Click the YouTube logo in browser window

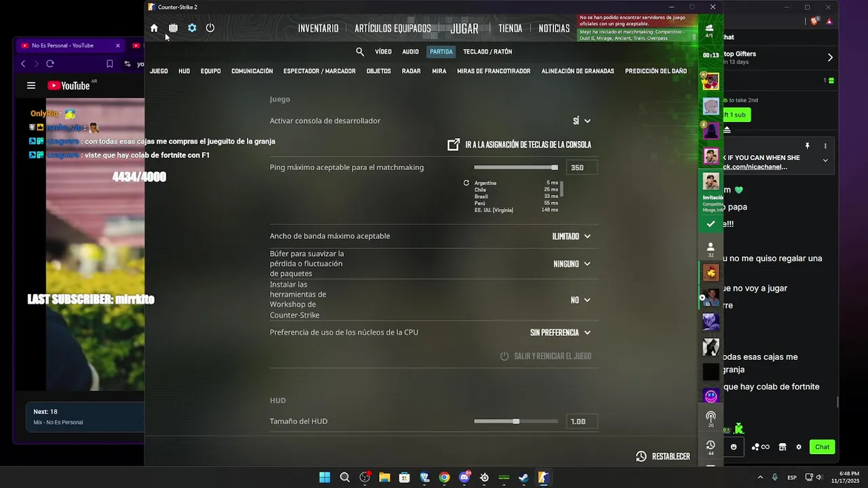click(x=68, y=85)
